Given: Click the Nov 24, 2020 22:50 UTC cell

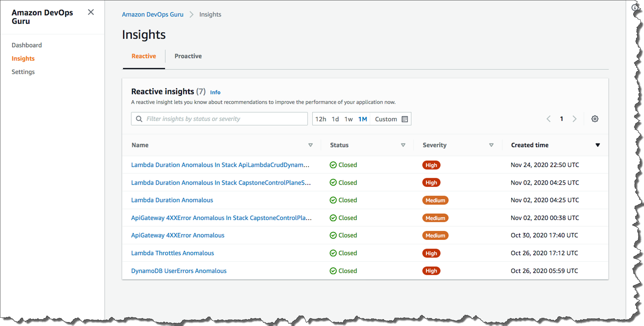Looking at the screenshot, I should pyautogui.click(x=545, y=165).
